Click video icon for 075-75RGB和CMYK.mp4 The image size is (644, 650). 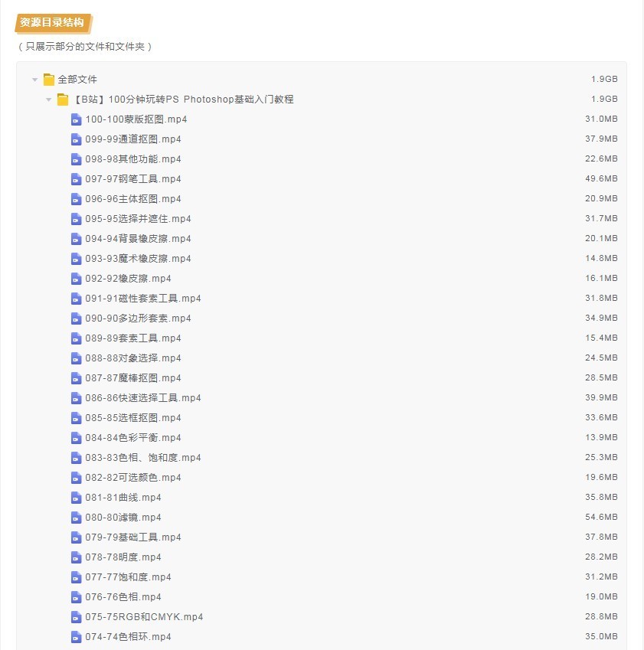tap(77, 617)
